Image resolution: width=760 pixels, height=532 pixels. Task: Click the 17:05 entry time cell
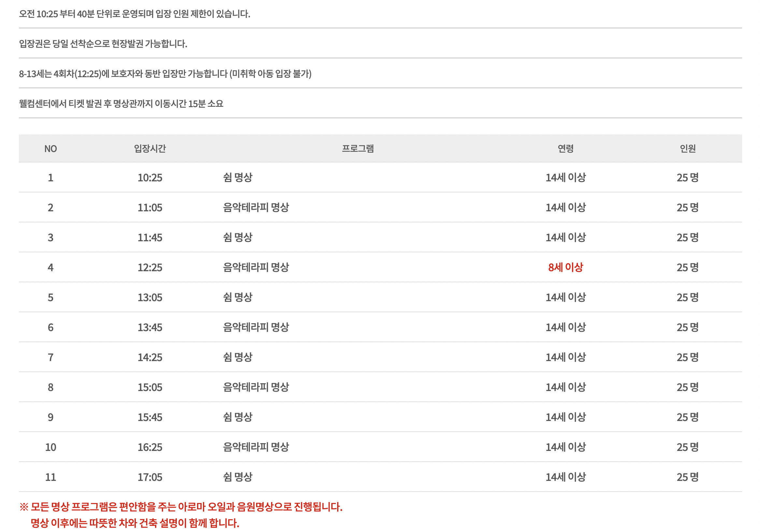150,477
